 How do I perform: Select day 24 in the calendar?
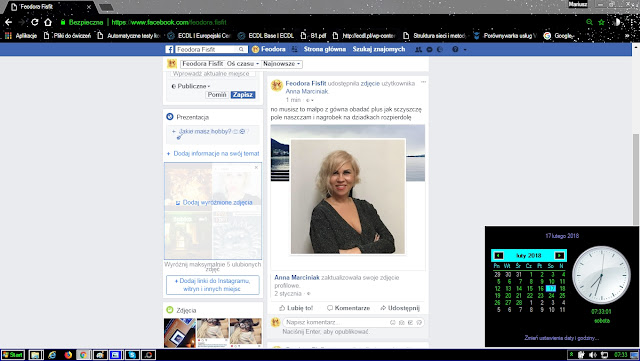[551, 295]
